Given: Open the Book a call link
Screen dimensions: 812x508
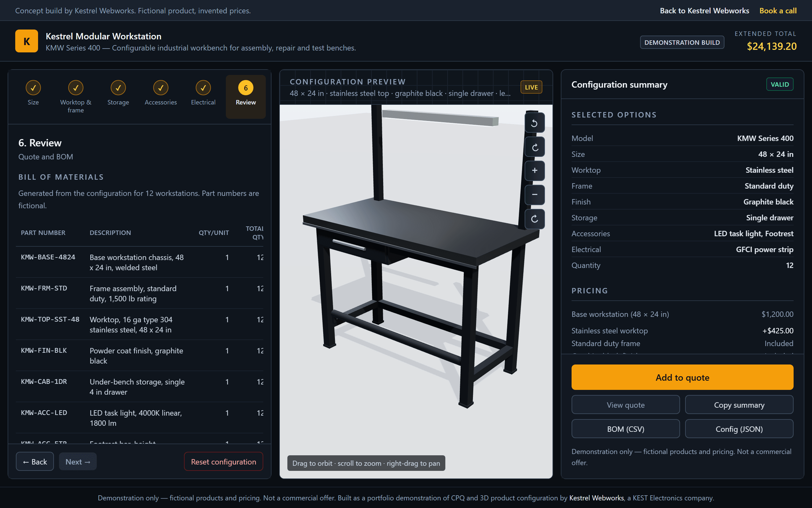Looking at the screenshot, I should click(x=778, y=11).
